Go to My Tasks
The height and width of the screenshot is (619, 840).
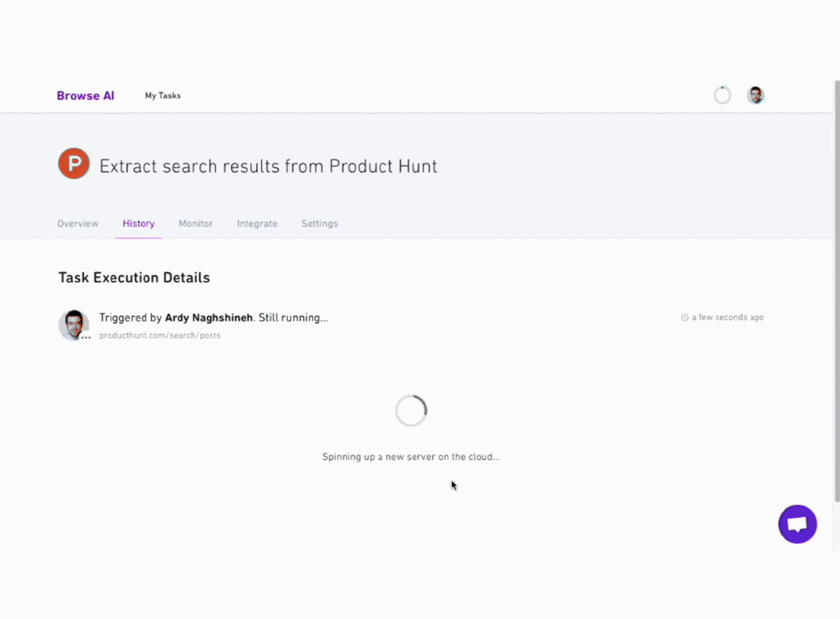point(163,96)
